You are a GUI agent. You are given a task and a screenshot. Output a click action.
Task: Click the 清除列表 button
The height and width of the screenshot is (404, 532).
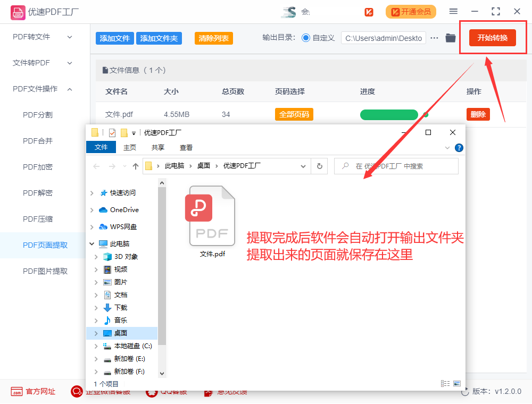(214, 38)
